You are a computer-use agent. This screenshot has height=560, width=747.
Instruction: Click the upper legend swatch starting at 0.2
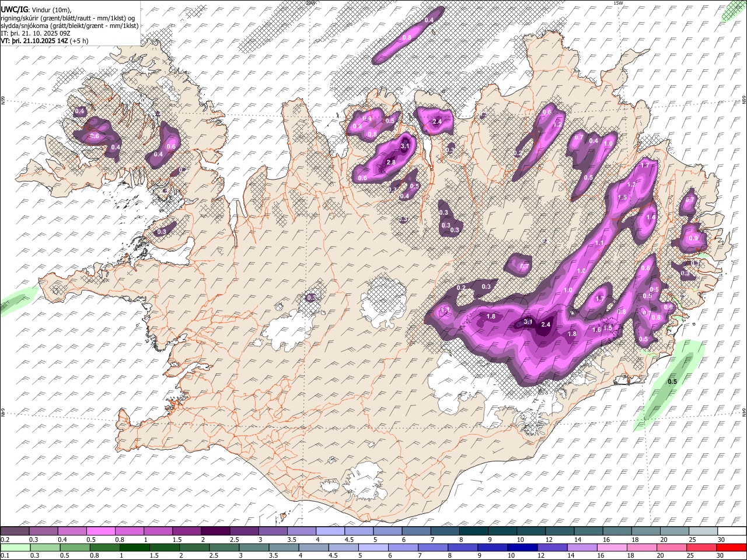pos(15,531)
